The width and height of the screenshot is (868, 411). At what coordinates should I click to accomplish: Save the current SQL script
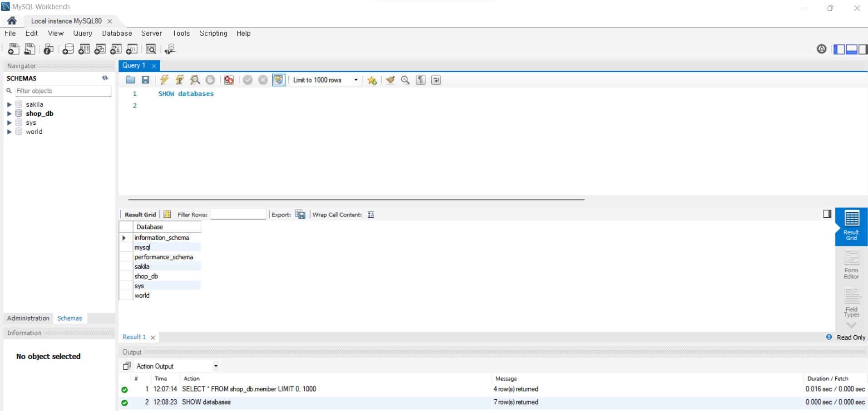(x=145, y=80)
